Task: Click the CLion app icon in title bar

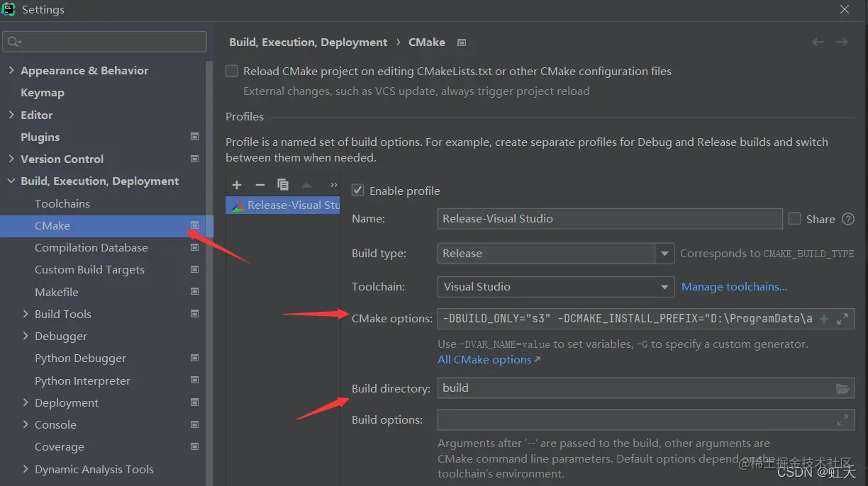Action: (9, 9)
